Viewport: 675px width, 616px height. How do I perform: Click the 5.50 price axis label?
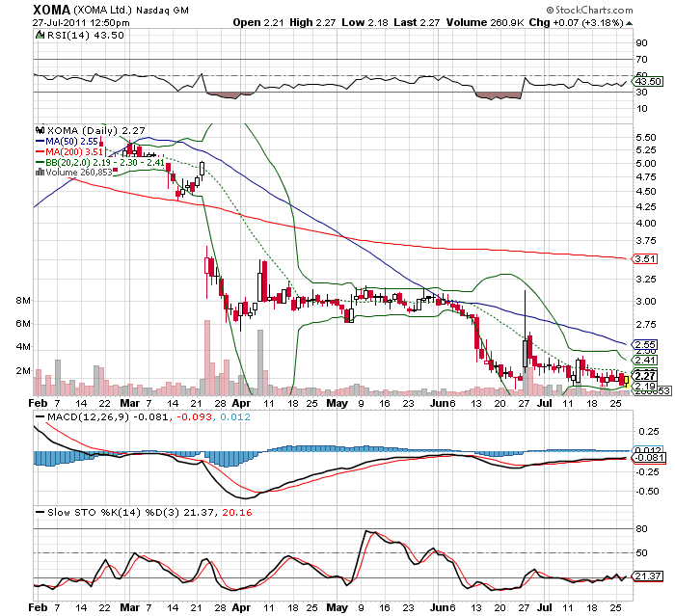tap(646, 137)
